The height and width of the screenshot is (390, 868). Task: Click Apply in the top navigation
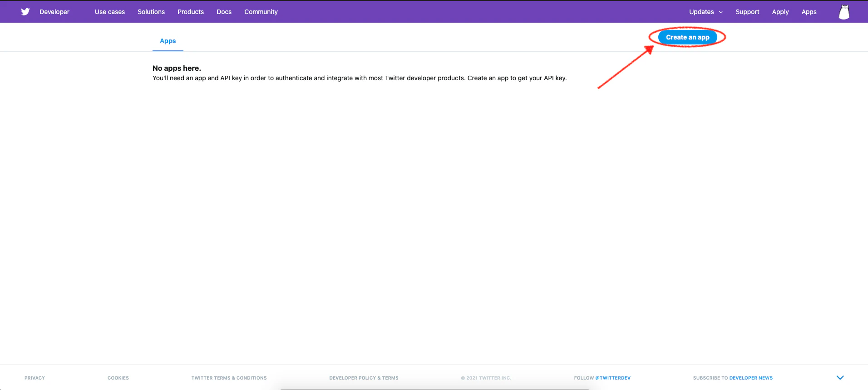click(780, 12)
